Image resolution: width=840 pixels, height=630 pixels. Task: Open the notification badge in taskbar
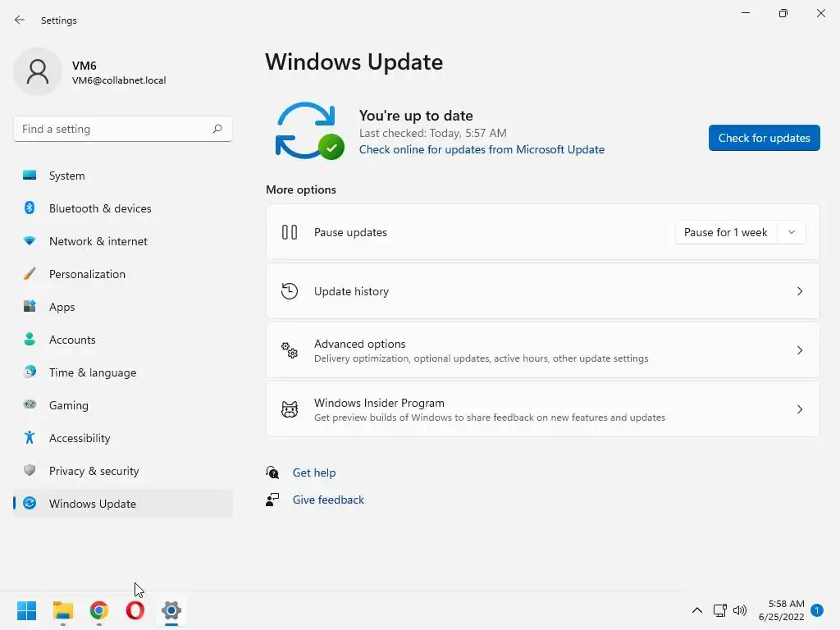[x=817, y=610]
